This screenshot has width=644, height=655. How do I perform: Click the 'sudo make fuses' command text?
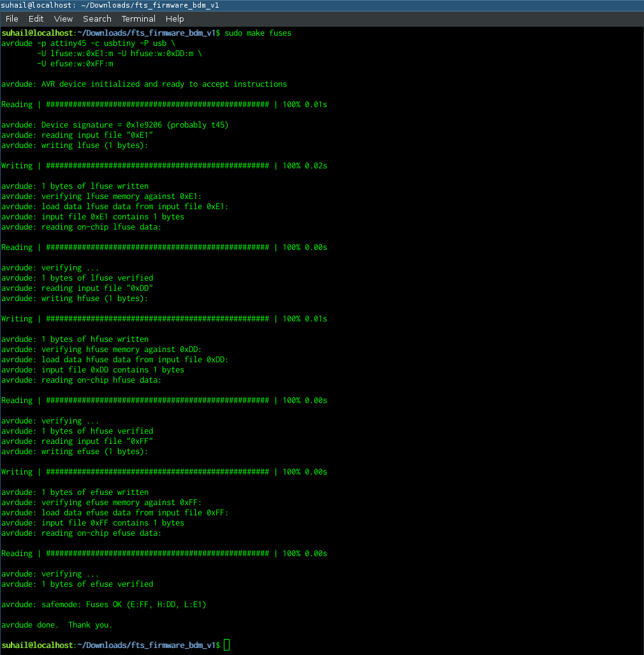[258, 33]
